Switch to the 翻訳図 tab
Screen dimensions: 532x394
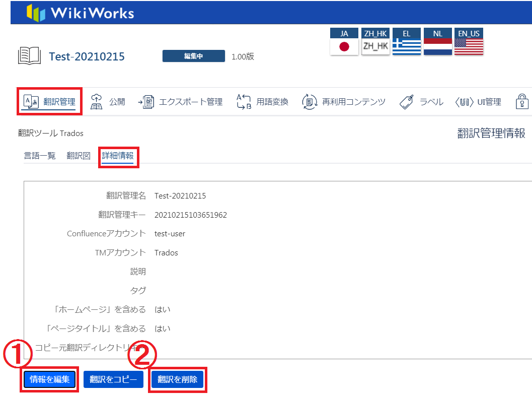(x=79, y=156)
